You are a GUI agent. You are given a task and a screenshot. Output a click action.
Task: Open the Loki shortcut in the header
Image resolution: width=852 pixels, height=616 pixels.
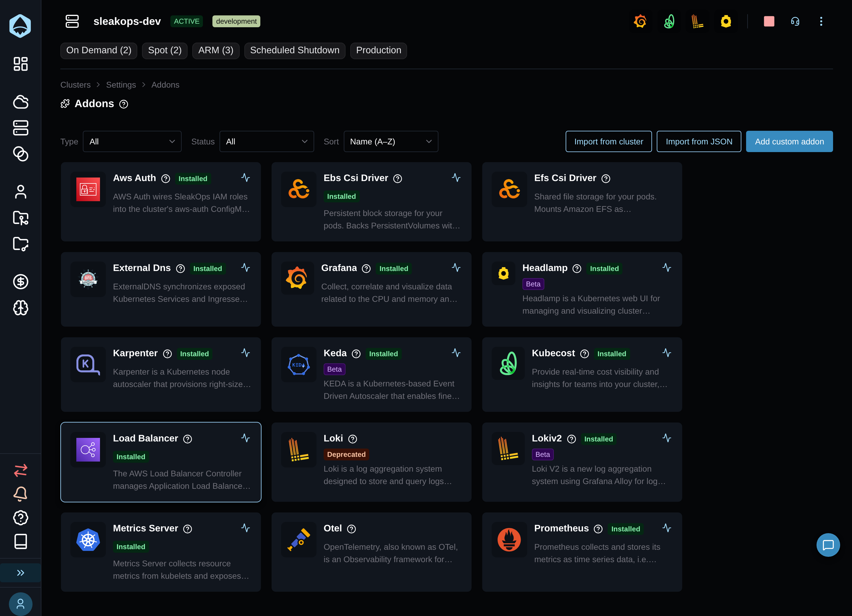click(x=698, y=21)
